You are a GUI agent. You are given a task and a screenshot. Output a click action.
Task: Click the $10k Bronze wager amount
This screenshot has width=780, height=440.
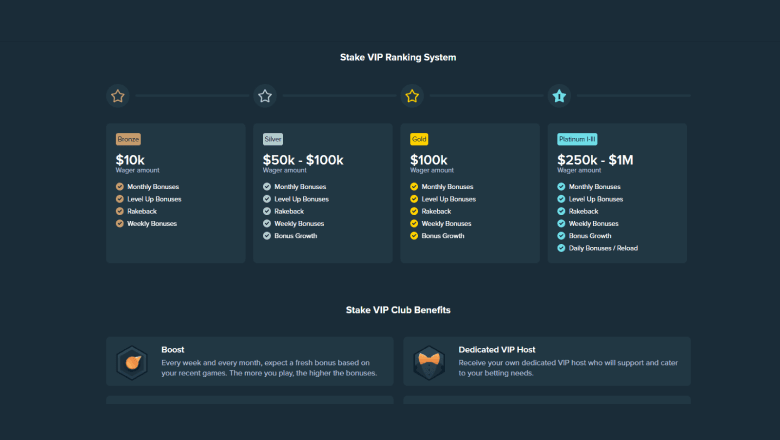click(131, 159)
